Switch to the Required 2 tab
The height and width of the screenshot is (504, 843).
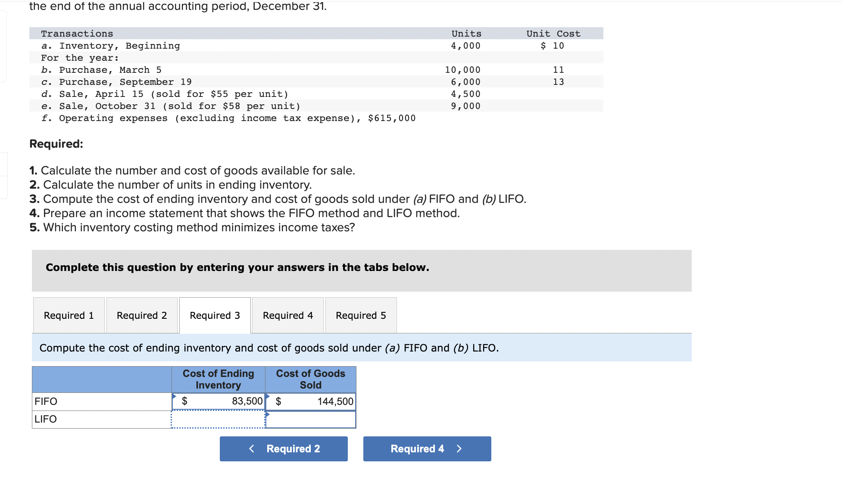(x=142, y=315)
